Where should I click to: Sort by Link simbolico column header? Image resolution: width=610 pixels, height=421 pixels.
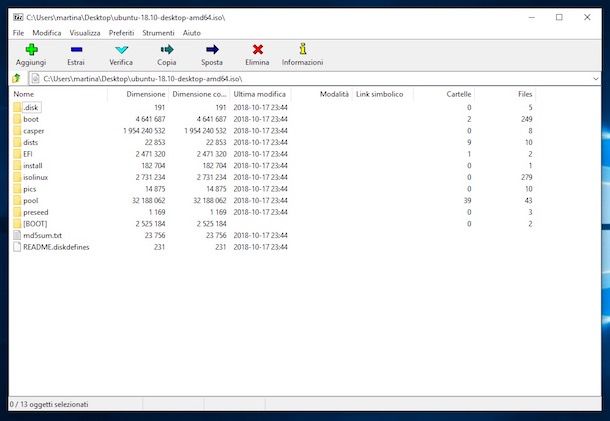click(x=382, y=94)
